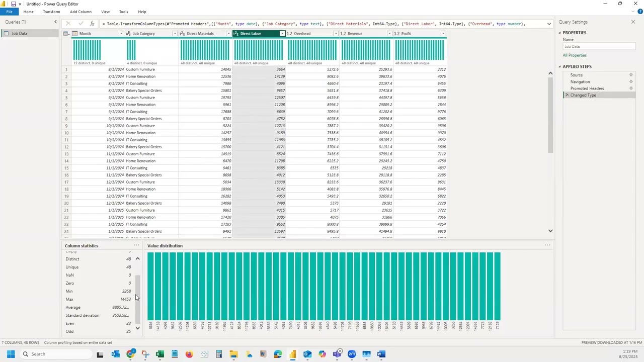
Task: Confirm the formula with the checkmark icon
Action: [80, 24]
